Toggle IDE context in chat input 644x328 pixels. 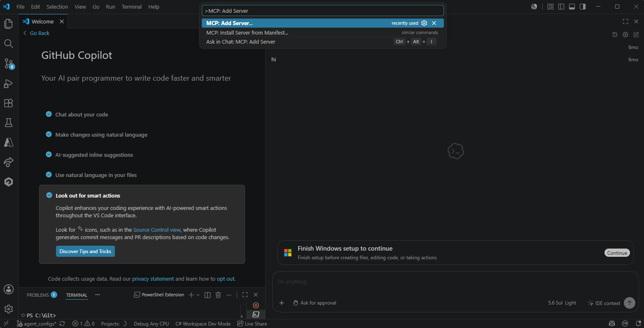click(604, 303)
